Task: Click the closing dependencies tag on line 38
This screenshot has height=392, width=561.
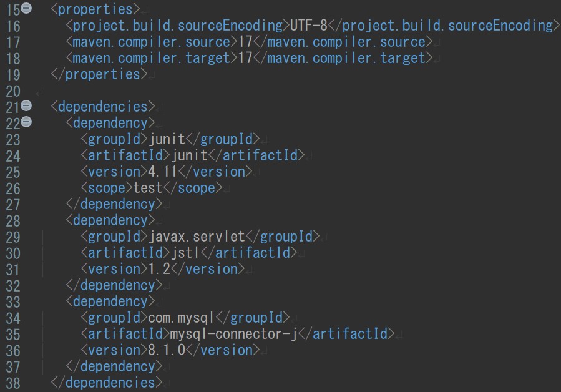Action: (x=107, y=383)
